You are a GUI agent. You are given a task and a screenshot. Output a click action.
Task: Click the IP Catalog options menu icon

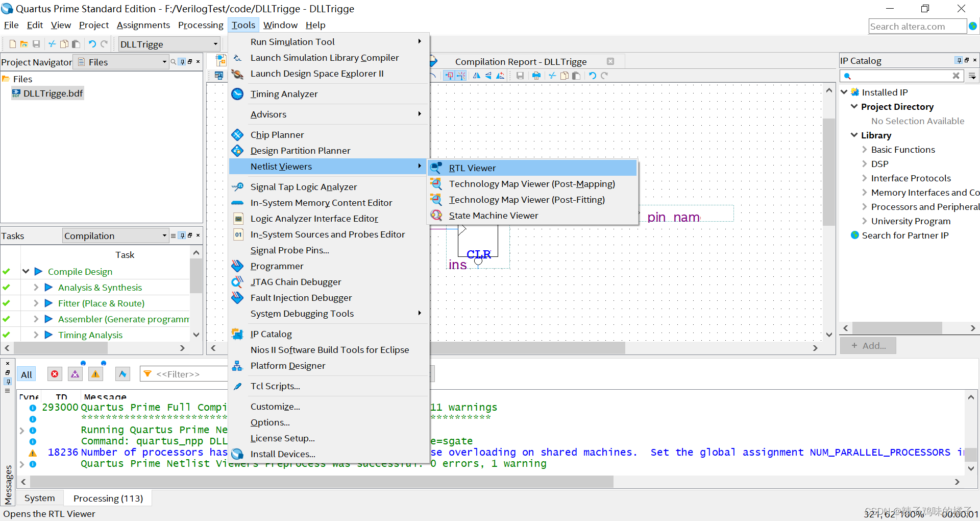[x=973, y=76]
